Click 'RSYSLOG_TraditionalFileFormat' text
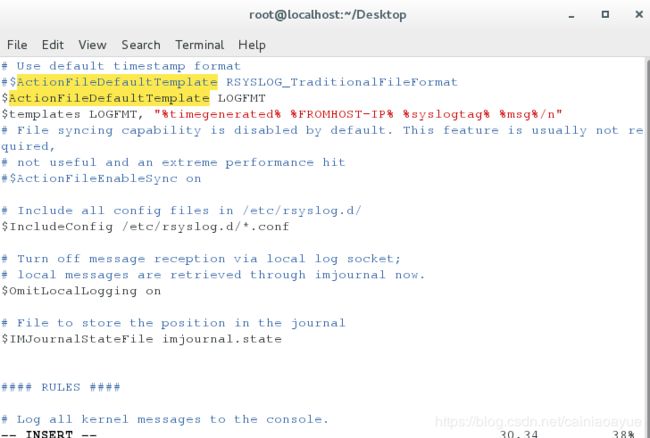 coord(342,82)
